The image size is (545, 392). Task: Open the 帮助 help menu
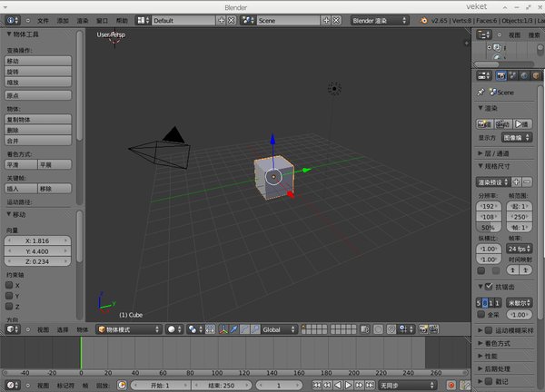(x=122, y=19)
